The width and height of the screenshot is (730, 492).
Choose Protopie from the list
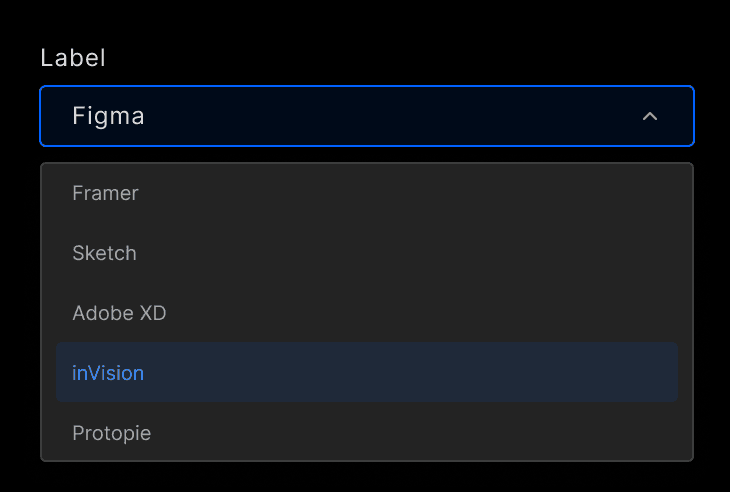point(111,433)
